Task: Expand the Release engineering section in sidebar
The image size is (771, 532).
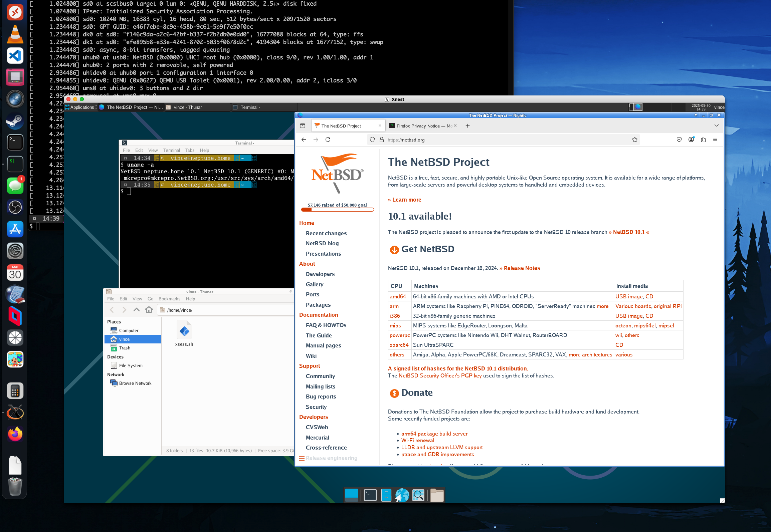Action: pos(331,458)
